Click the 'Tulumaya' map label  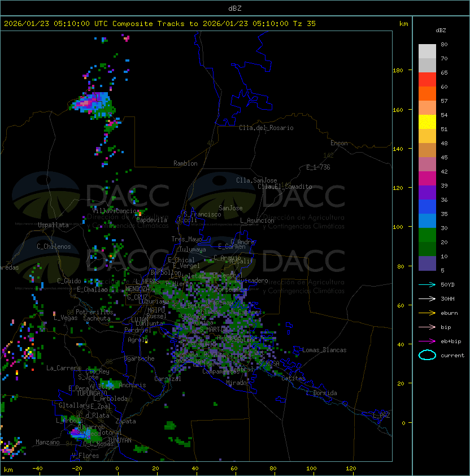193,249
